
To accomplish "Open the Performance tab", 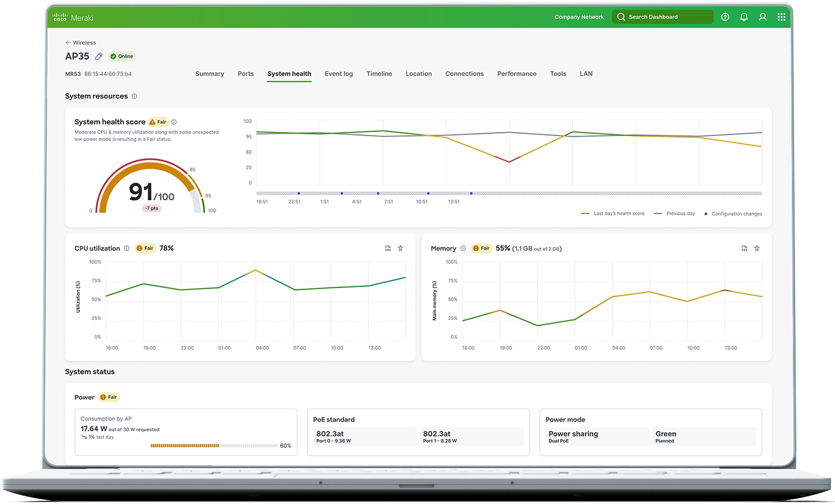I will (517, 74).
